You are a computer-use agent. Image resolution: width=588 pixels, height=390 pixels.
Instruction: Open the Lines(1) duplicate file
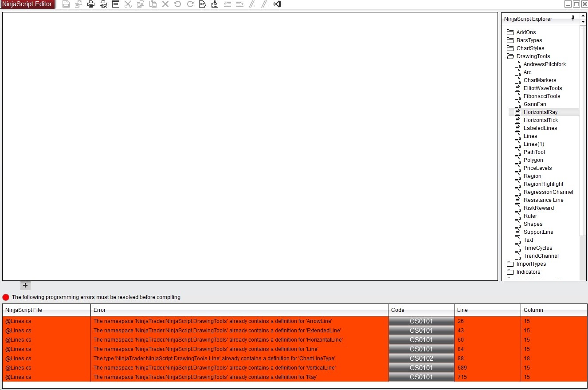(534, 144)
